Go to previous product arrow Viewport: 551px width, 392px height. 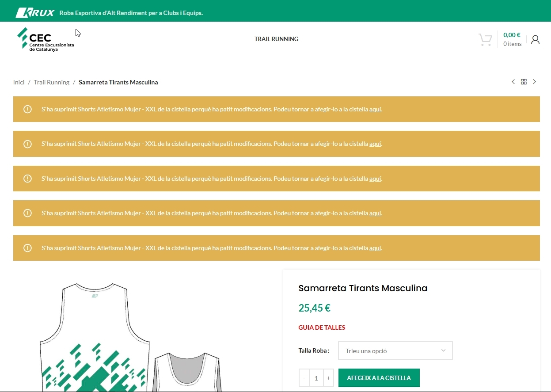coord(513,82)
